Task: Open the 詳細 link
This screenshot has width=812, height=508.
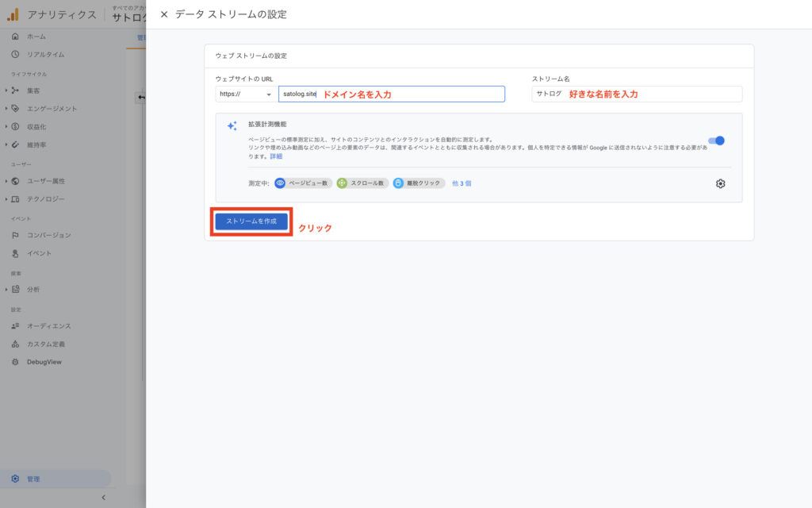Action: coord(276,156)
